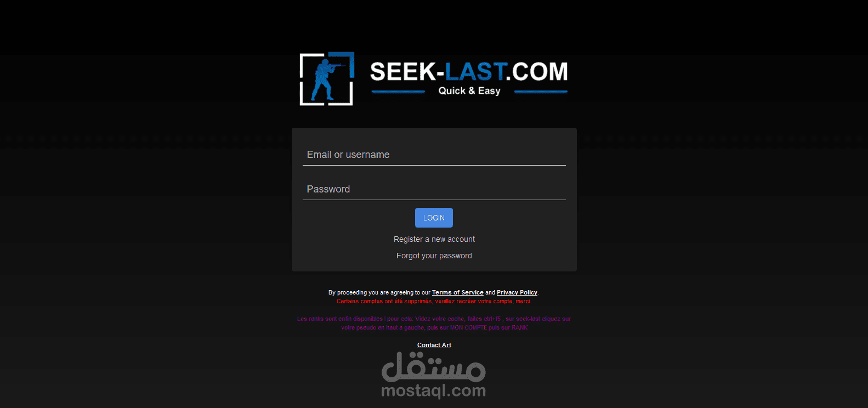Click blue line left of Quick & Easy
Viewport: 868px width, 408px height.
point(398,92)
